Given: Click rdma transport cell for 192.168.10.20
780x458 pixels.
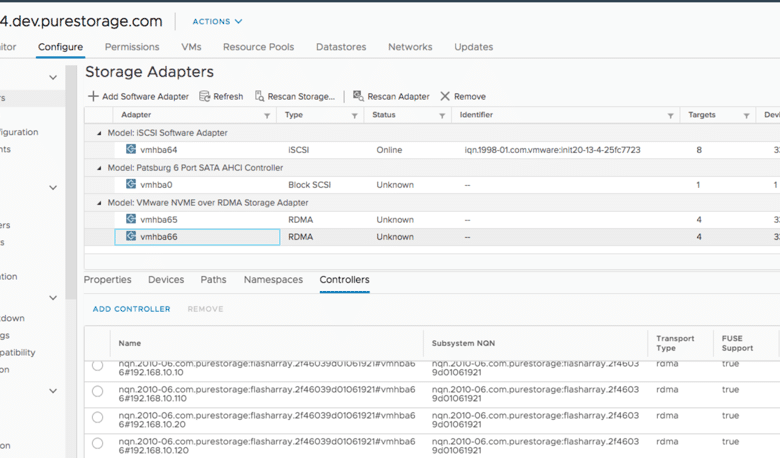Looking at the screenshot, I should click(x=667, y=415).
